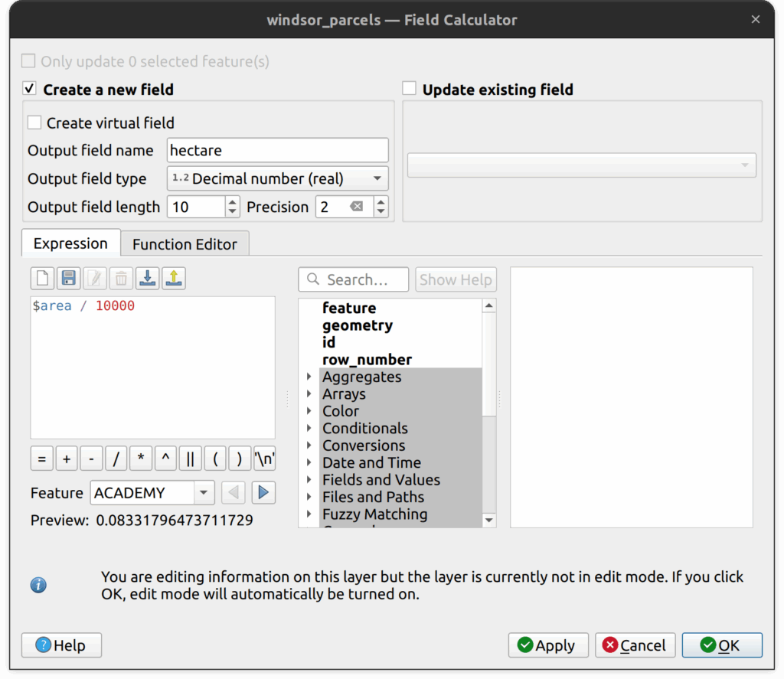The width and height of the screenshot is (784, 679).
Task: Check the Update existing field option
Action: click(x=410, y=89)
